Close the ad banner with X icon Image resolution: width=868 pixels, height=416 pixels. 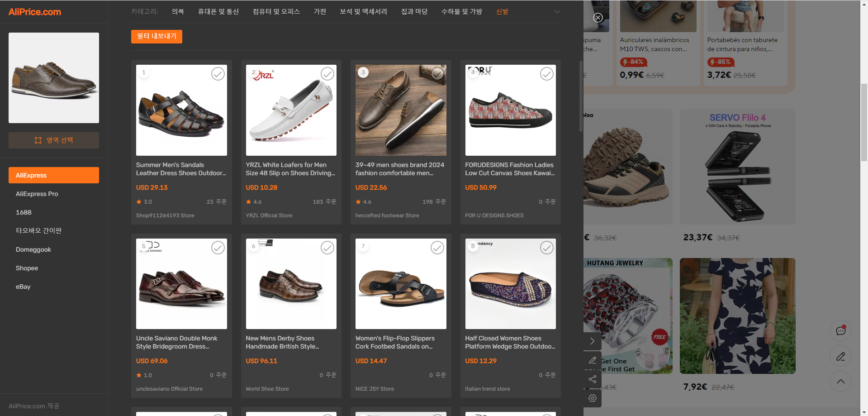598,18
